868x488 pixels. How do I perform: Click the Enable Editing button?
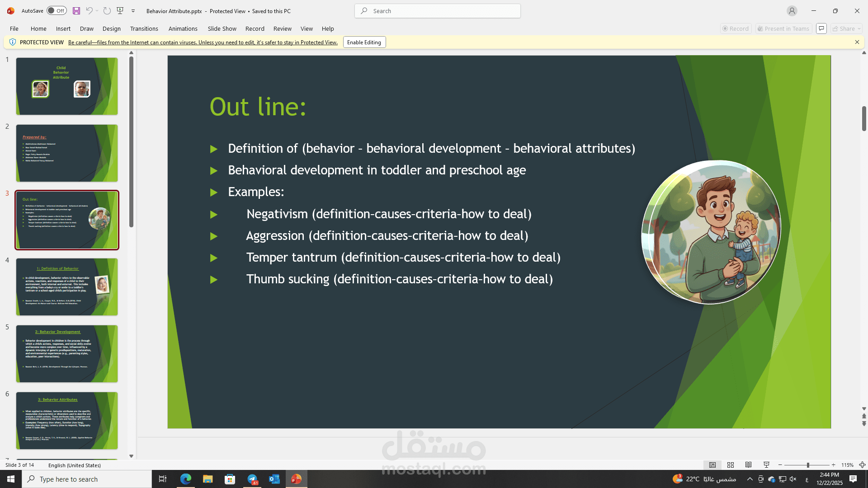point(364,42)
